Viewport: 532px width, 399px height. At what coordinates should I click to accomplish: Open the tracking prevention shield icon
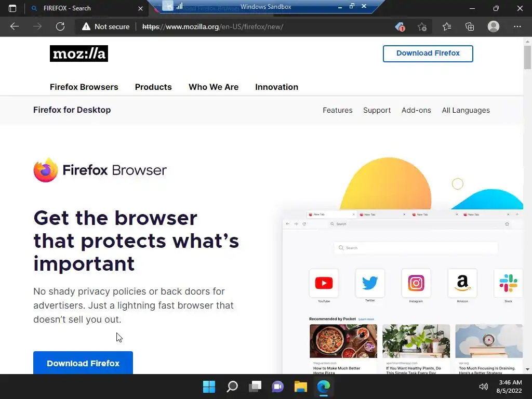[400, 26]
